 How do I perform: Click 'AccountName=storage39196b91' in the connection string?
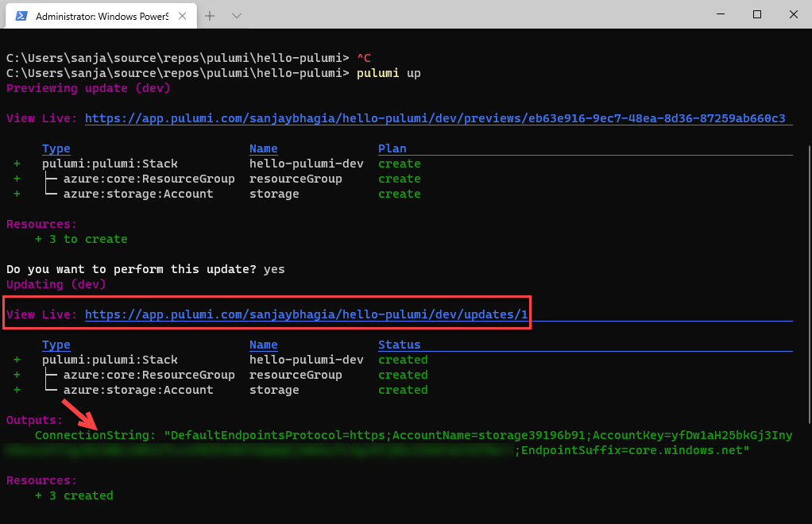click(x=489, y=436)
